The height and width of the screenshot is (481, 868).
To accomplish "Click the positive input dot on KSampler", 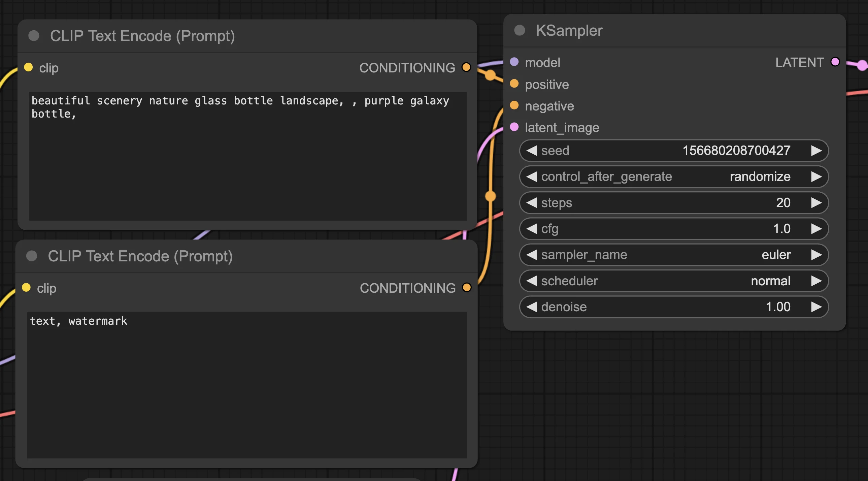I will point(513,84).
